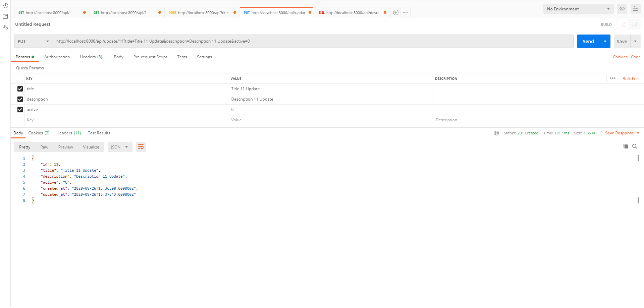Search within the response body
Screen dimensions: 644x308
(635, 146)
